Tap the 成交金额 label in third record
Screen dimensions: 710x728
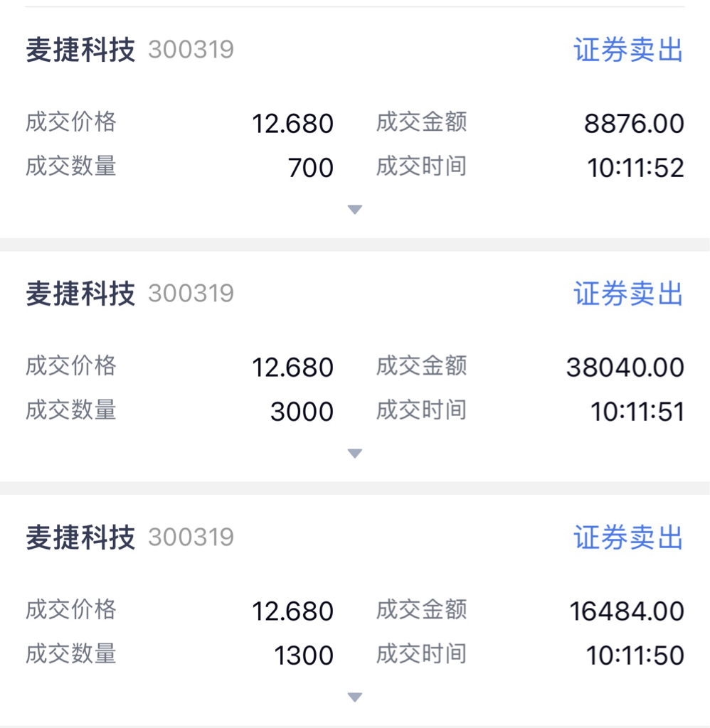click(x=421, y=609)
